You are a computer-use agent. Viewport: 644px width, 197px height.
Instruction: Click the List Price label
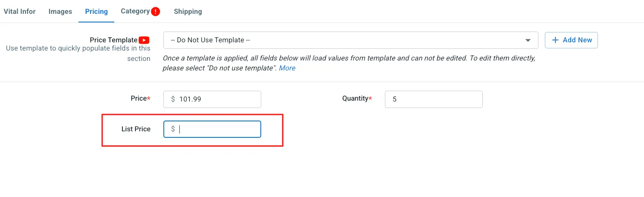tap(136, 129)
